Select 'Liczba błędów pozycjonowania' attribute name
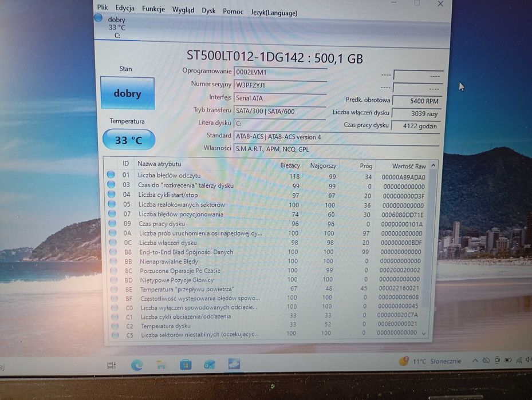Image resolution: width=532 pixels, height=400 pixels. coord(181,214)
